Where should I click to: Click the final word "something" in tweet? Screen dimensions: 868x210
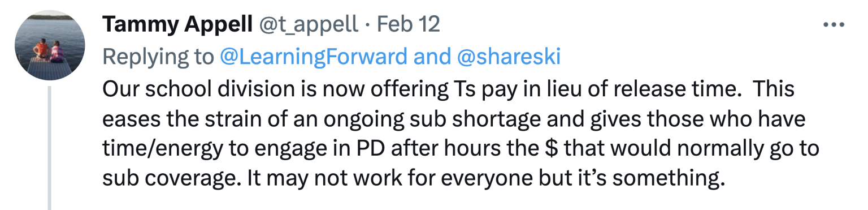669,180
